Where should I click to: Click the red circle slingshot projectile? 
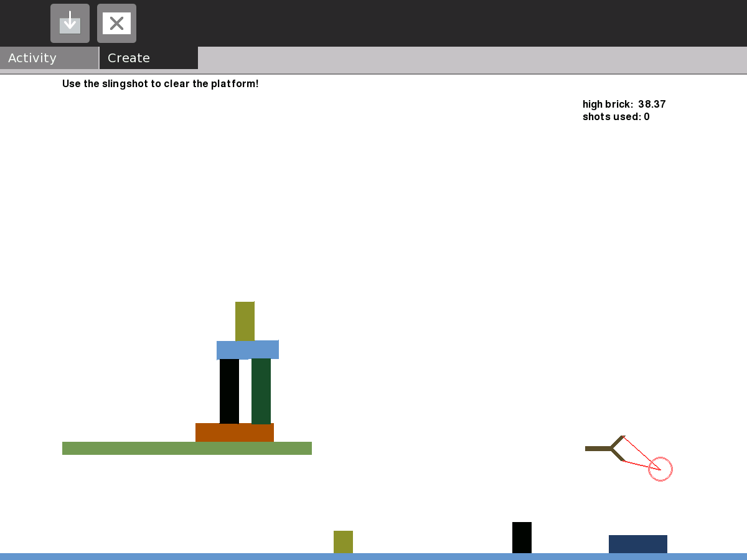point(660,469)
